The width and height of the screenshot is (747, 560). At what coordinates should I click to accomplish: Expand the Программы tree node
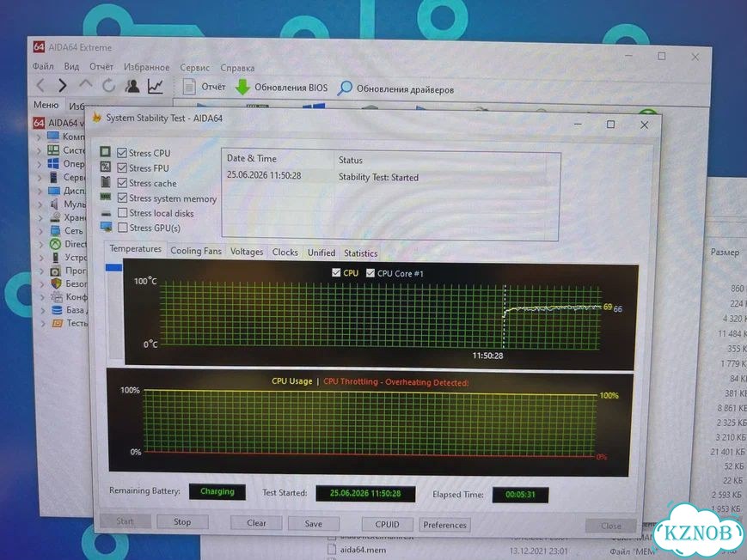(41, 271)
